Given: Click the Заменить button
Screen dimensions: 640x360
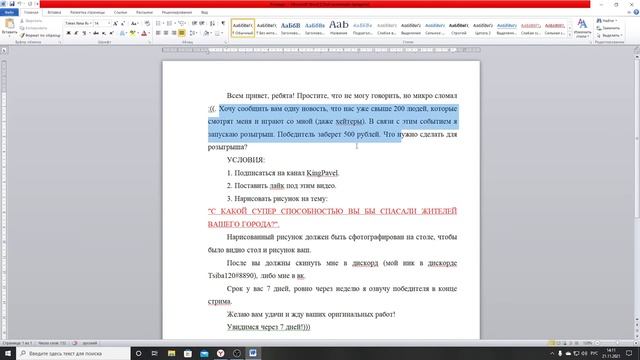Looking at the screenshot, I should click(608, 28).
